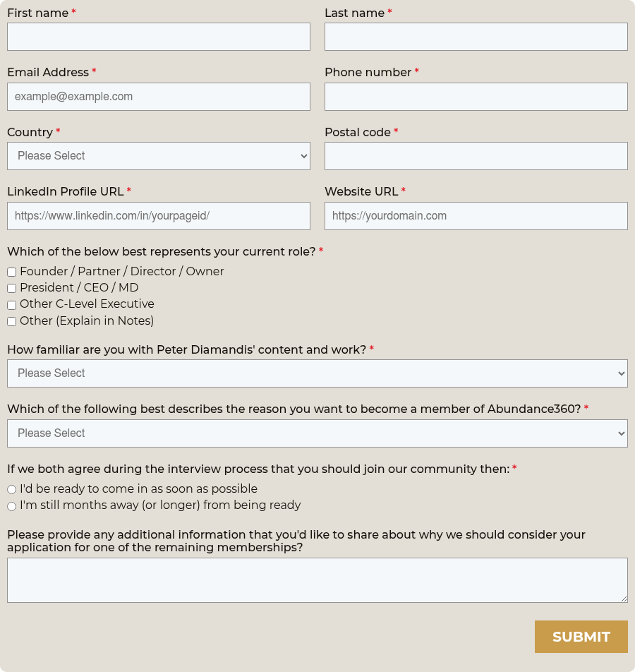Tick the President / CEO / MD checkbox
This screenshot has height=672, width=635.
[x=12, y=288]
